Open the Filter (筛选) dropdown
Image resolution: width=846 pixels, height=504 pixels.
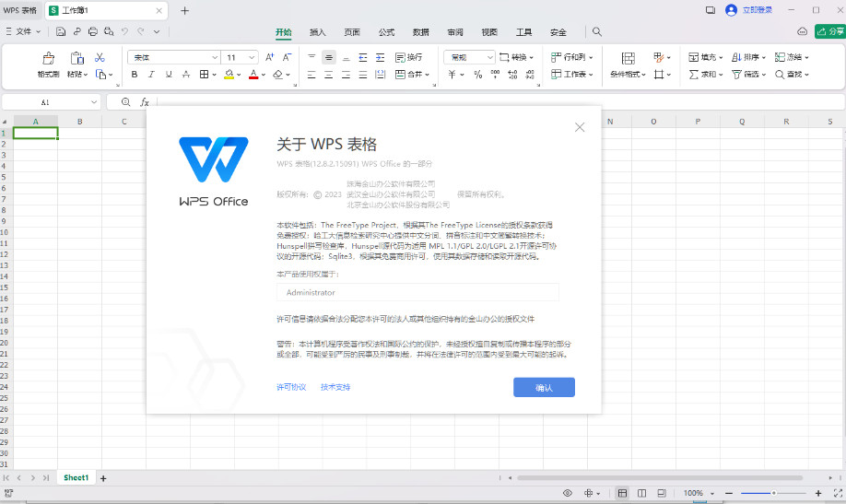click(x=749, y=75)
